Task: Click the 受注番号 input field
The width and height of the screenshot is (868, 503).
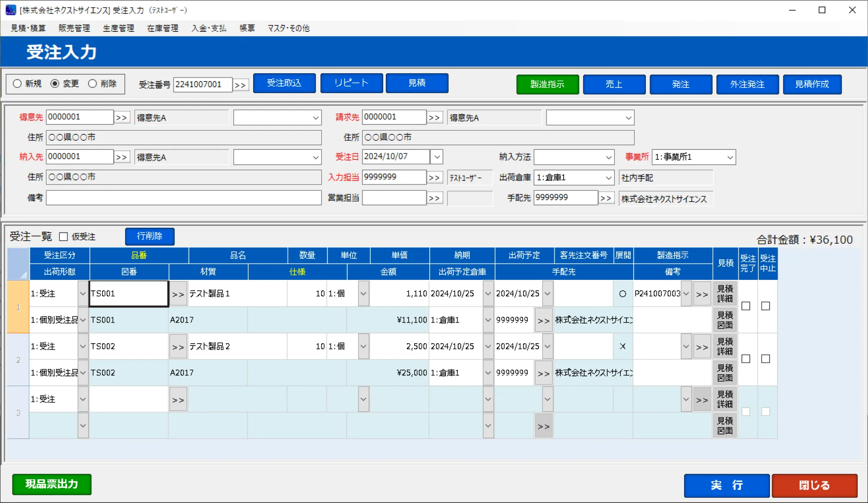Action: tap(203, 84)
